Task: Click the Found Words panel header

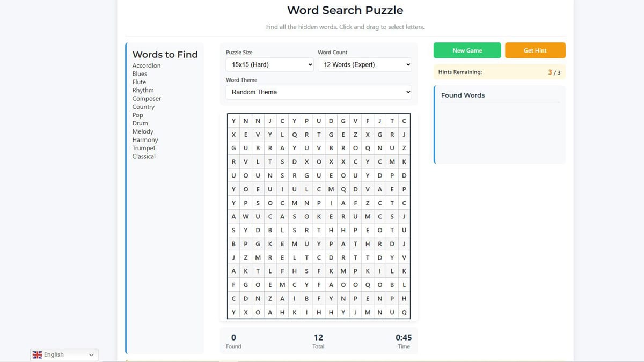Action: pyautogui.click(x=463, y=95)
